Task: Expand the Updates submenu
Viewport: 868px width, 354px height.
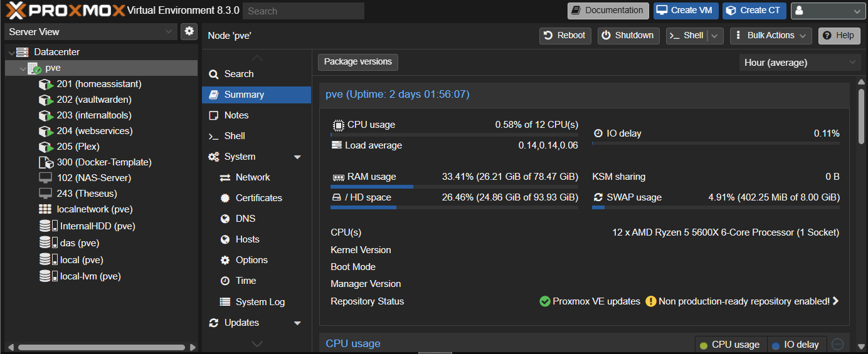Action: tap(297, 323)
